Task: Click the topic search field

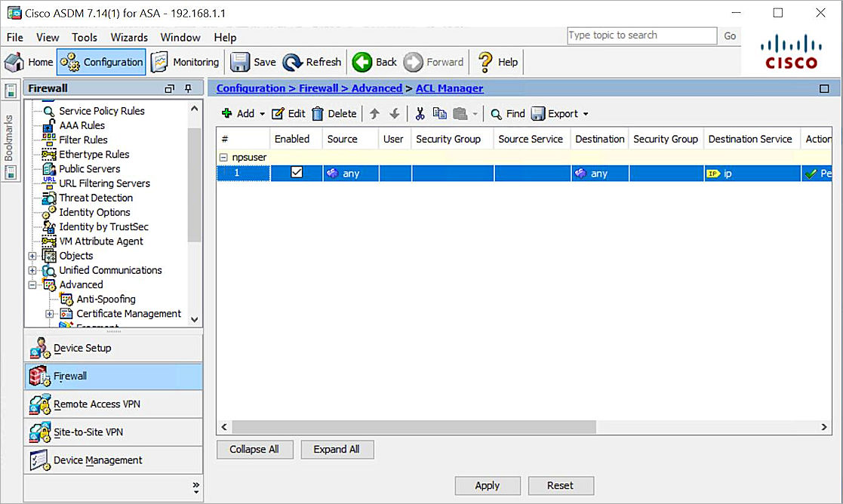Action: click(x=641, y=35)
